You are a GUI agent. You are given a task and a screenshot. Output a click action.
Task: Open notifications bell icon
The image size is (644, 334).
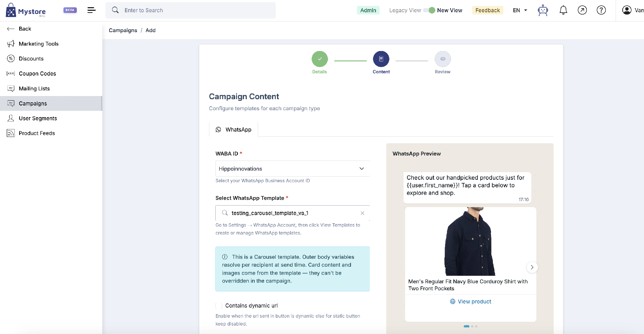pos(563,10)
